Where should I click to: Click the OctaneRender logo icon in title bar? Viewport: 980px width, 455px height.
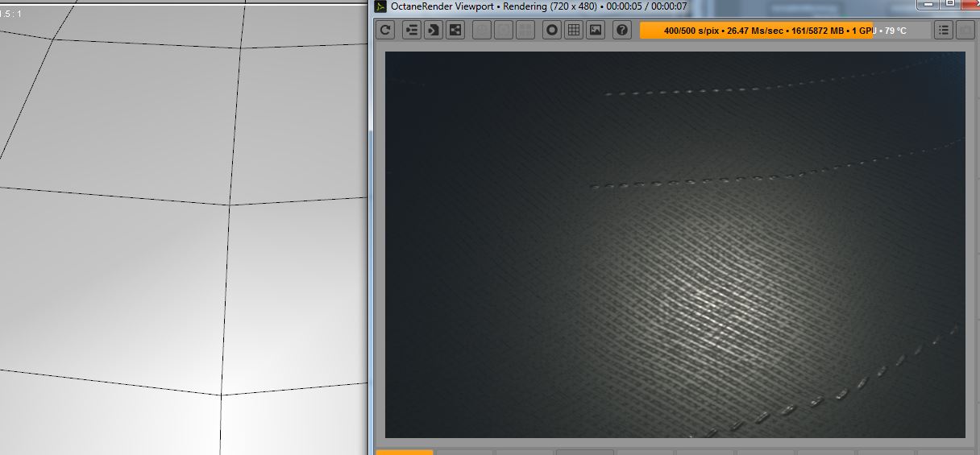tap(380, 6)
